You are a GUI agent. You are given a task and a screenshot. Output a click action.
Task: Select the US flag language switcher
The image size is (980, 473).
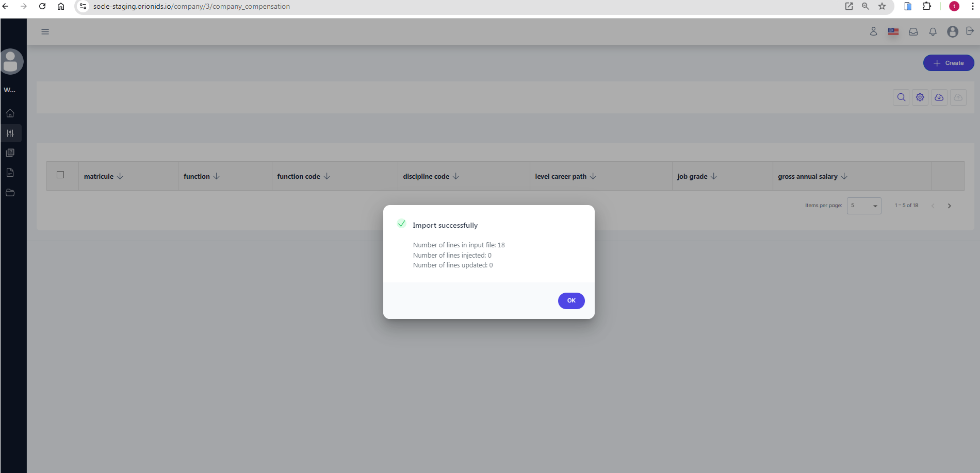pyautogui.click(x=893, y=32)
